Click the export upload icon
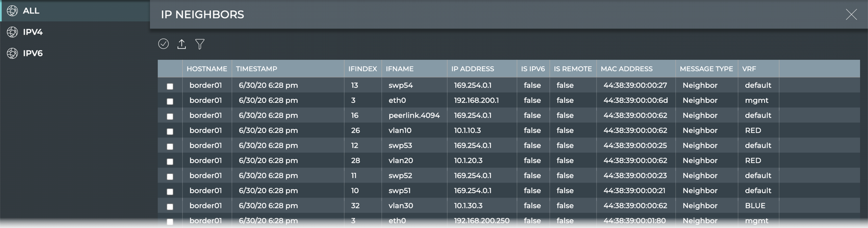This screenshot has height=228, width=868. click(x=182, y=44)
